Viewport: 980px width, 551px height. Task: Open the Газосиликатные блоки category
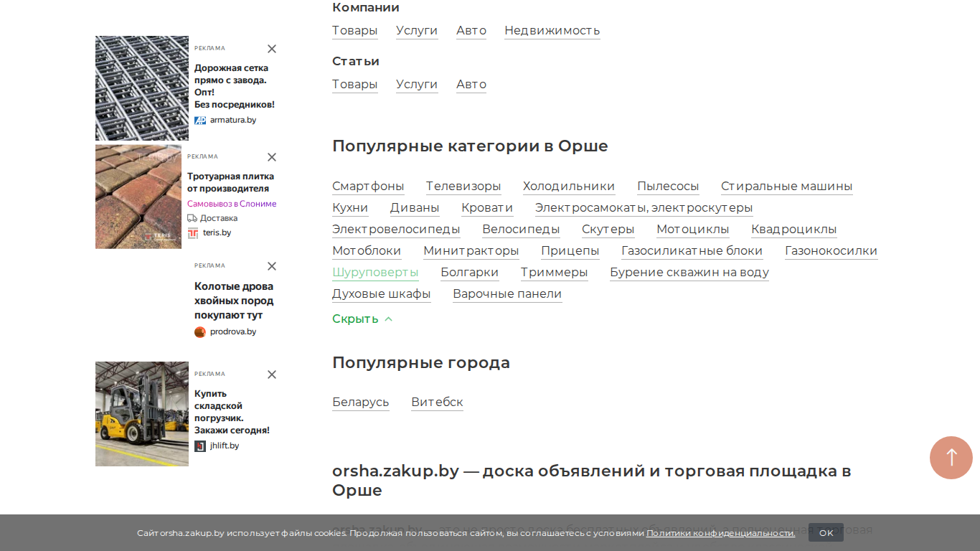692,251
